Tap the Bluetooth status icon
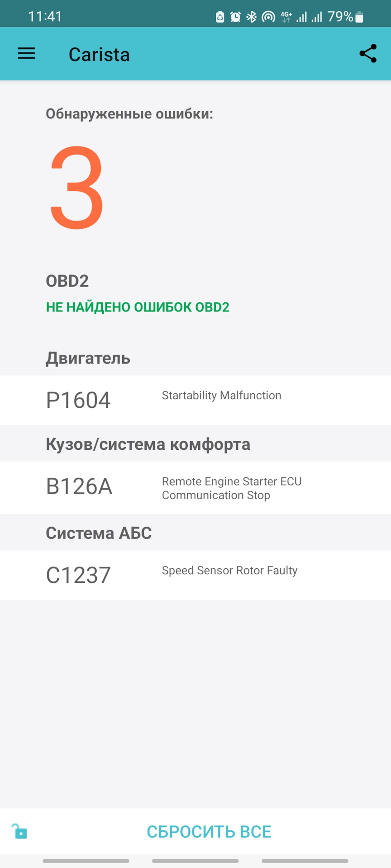Viewport: 391px width, 868px height. [251, 17]
